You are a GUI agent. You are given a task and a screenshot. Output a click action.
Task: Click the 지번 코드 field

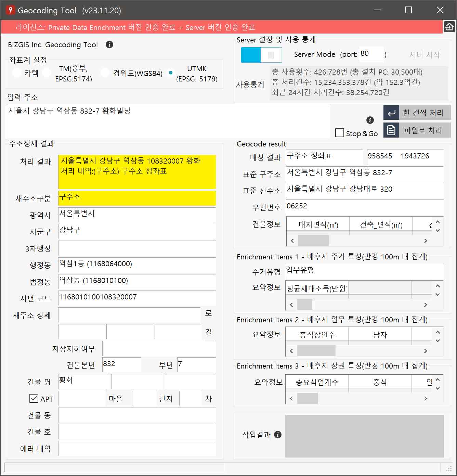[x=137, y=298]
